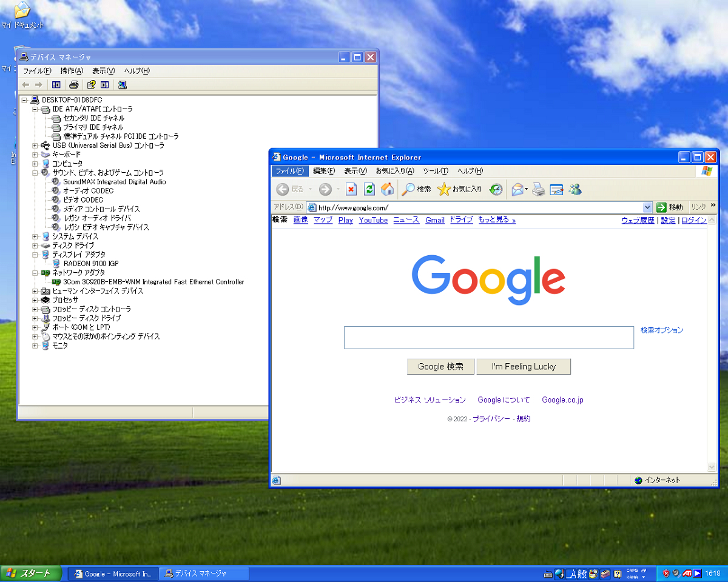Screen dimensions: 728x582
Task: Go to the IE Home page icon
Action: pyautogui.click(x=387, y=190)
